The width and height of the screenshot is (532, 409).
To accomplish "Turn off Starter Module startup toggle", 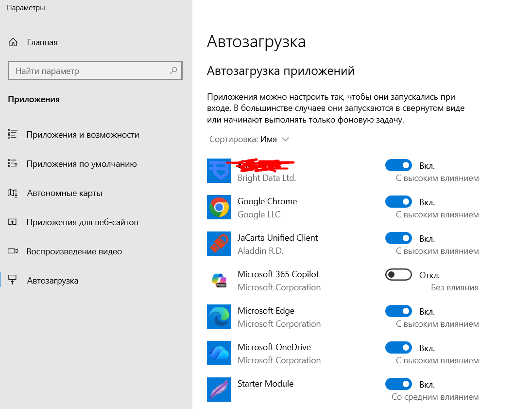I will coord(399,384).
